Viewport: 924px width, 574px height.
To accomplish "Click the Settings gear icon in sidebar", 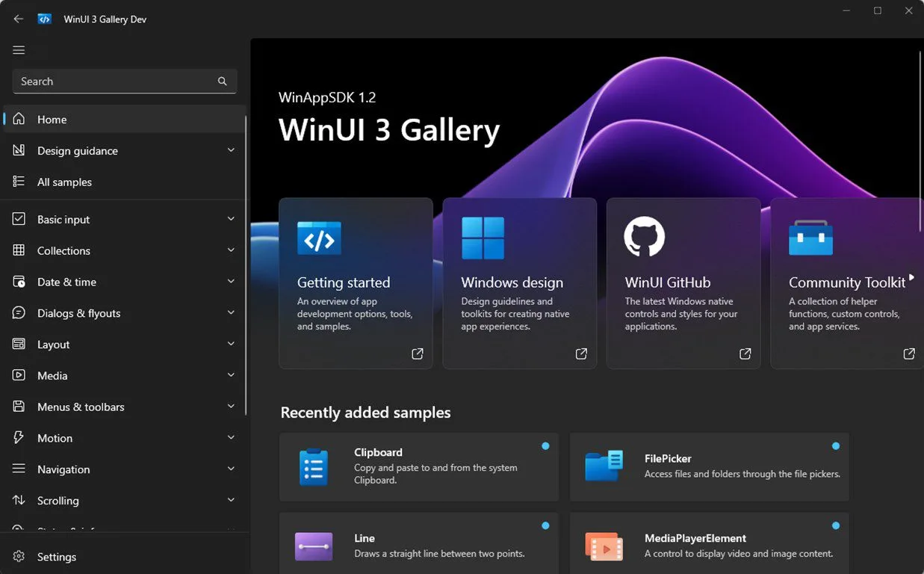I will point(19,557).
